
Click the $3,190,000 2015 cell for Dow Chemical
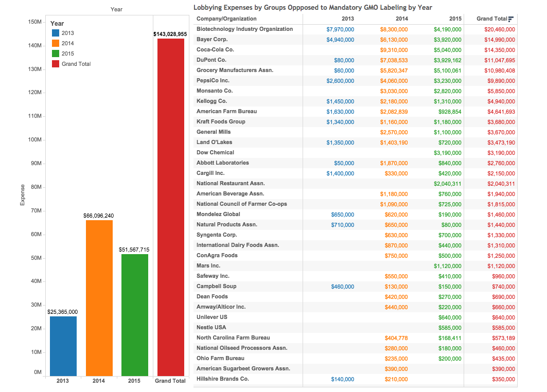pyautogui.click(x=448, y=153)
